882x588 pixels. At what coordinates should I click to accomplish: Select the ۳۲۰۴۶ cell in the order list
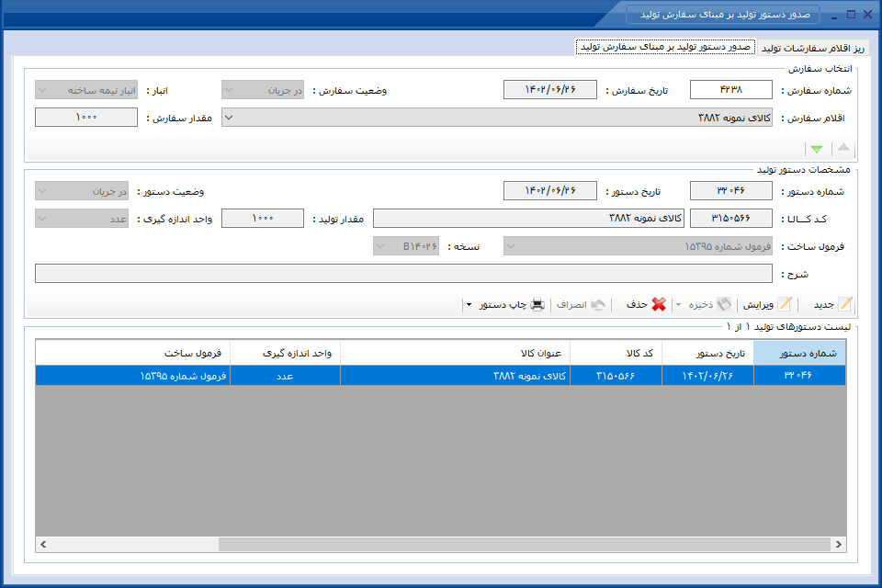(799, 375)
